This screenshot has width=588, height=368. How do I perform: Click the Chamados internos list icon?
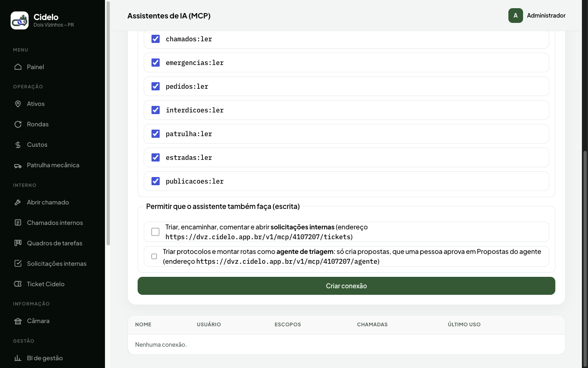coord(18,223)
